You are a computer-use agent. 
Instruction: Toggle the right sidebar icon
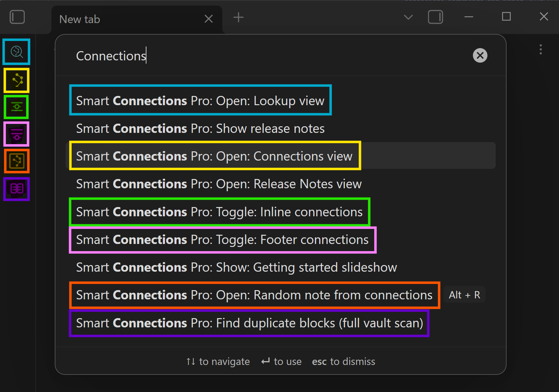pyautogui.click(x=435, y=17)
